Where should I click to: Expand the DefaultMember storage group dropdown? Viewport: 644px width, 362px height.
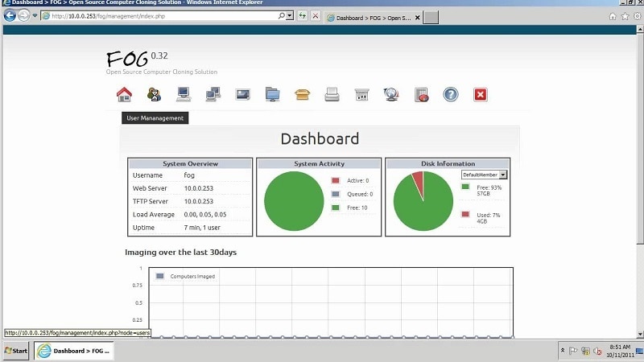tap(503, 175)
